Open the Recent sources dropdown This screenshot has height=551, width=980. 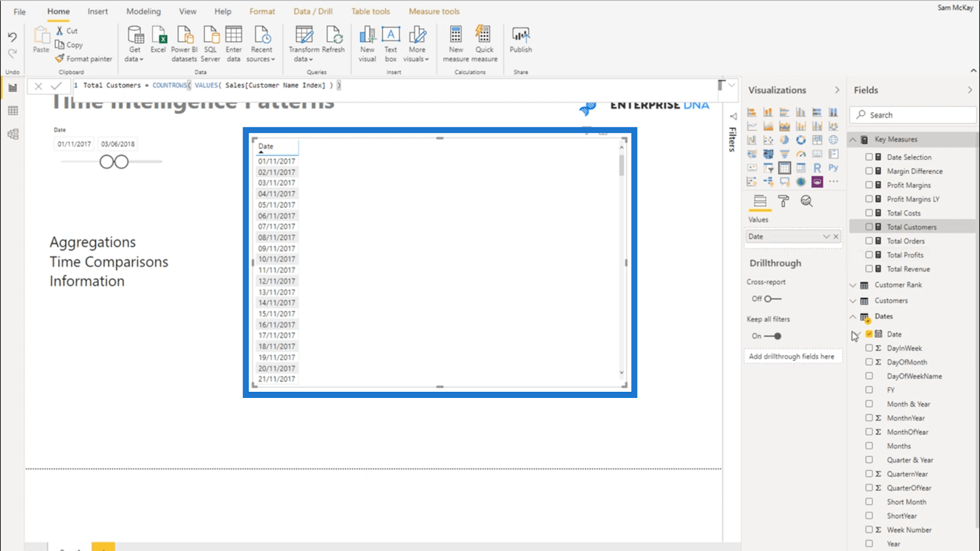tap(261, 44)
